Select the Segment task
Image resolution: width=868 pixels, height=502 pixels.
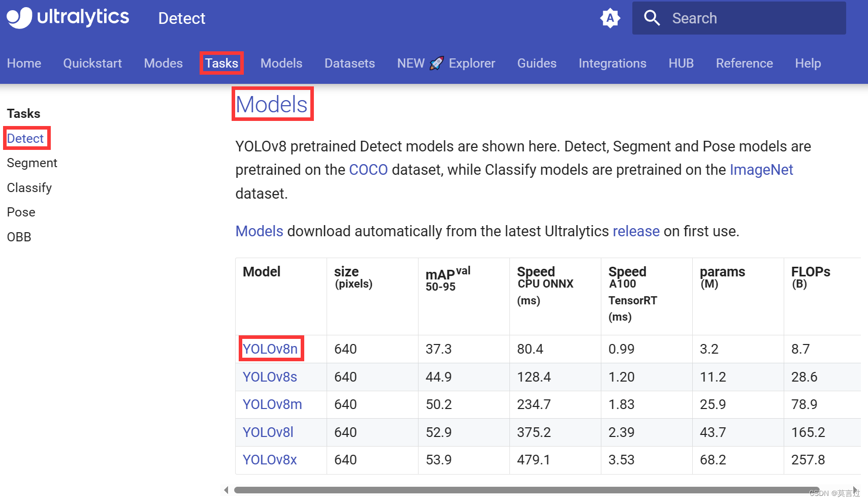click(x=32, y=163)
